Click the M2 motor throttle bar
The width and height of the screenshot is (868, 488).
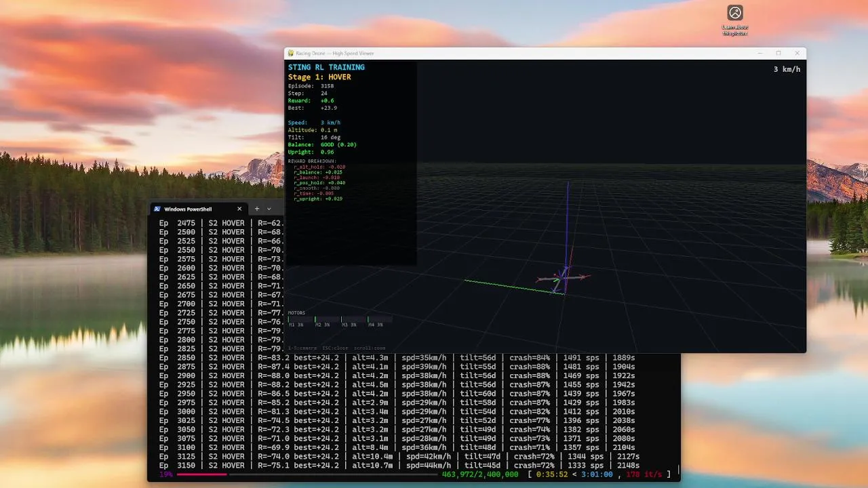(x=327, y=319)
